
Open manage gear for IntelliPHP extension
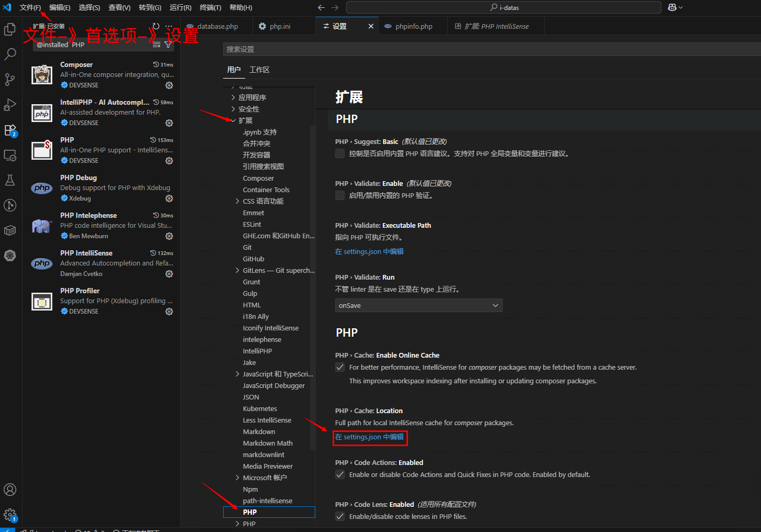[x=169, y=123]
